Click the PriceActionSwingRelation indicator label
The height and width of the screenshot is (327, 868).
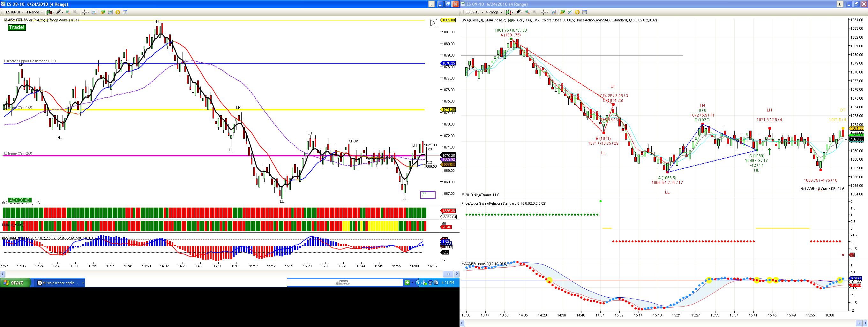coord(504,203)
